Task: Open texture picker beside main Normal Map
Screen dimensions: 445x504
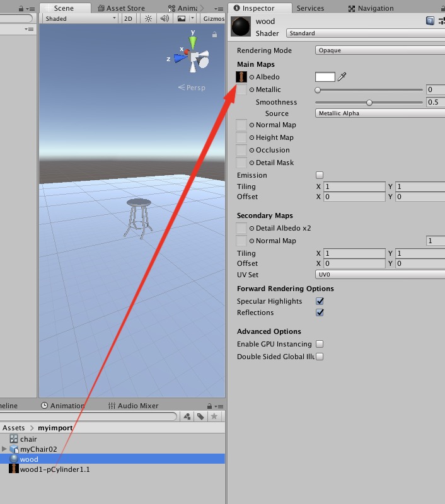Action: pyautogui.click(x=251, y=125)
